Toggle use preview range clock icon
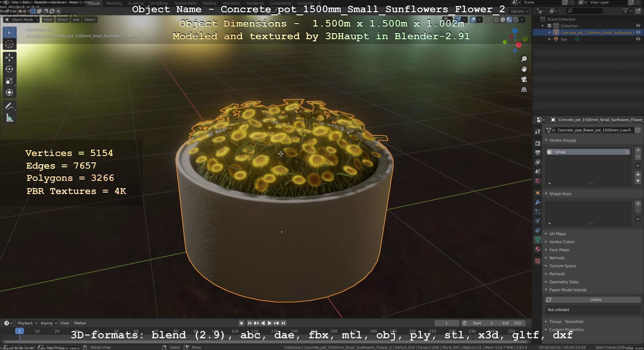Viewport: 644px width, 350px height. click(x=464, y=323)
